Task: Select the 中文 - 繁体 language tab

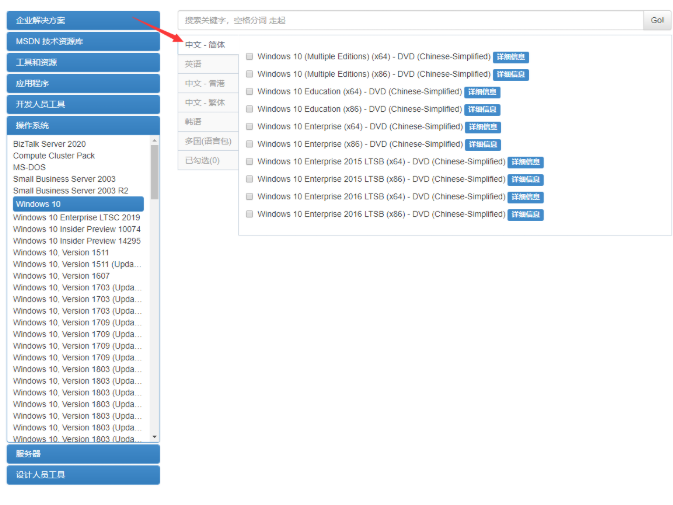Action: point(205,102)
